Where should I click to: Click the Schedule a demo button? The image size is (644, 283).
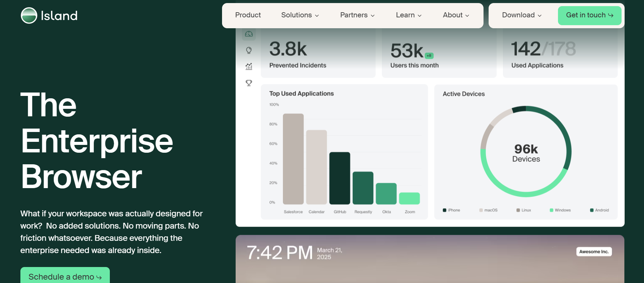[x=65, y=275]
